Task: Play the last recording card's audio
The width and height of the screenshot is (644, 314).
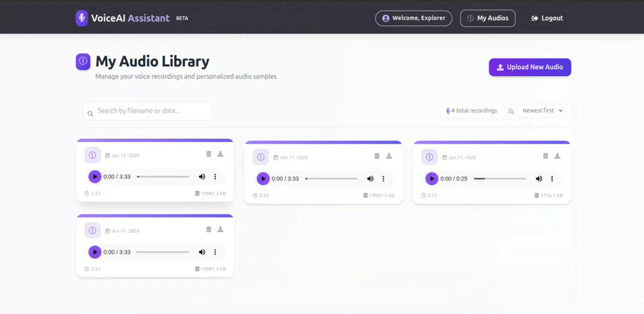Action: 95,252
